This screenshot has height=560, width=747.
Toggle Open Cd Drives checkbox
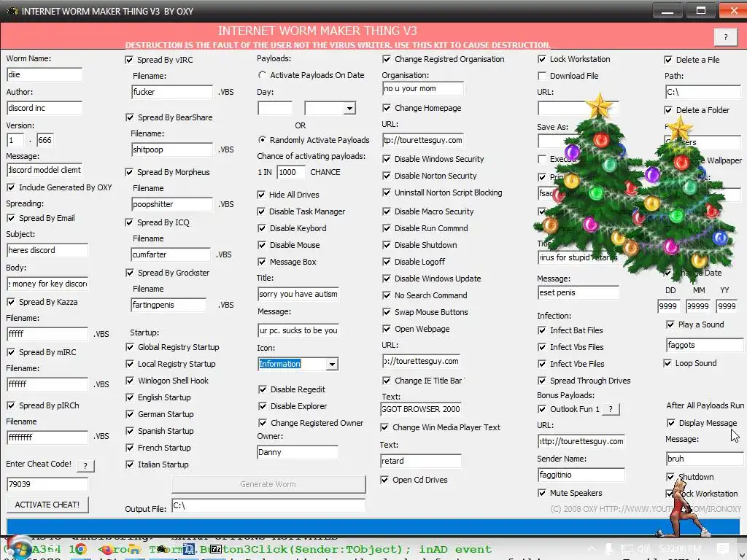click(x=384, y=480)
